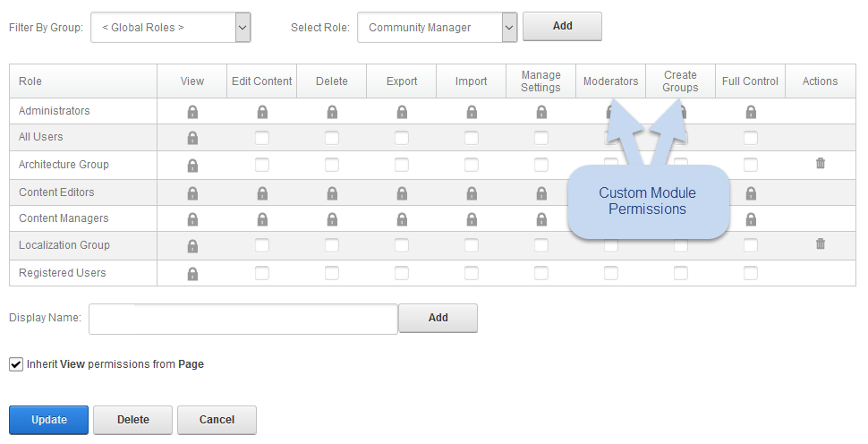
Task: Click the Display Name text field
Action: [243, 319]
